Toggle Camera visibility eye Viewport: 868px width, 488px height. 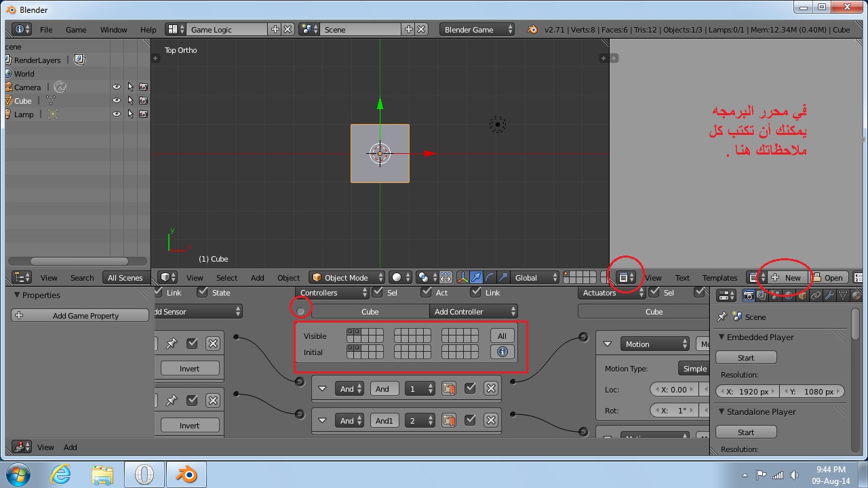pos(117,87)
